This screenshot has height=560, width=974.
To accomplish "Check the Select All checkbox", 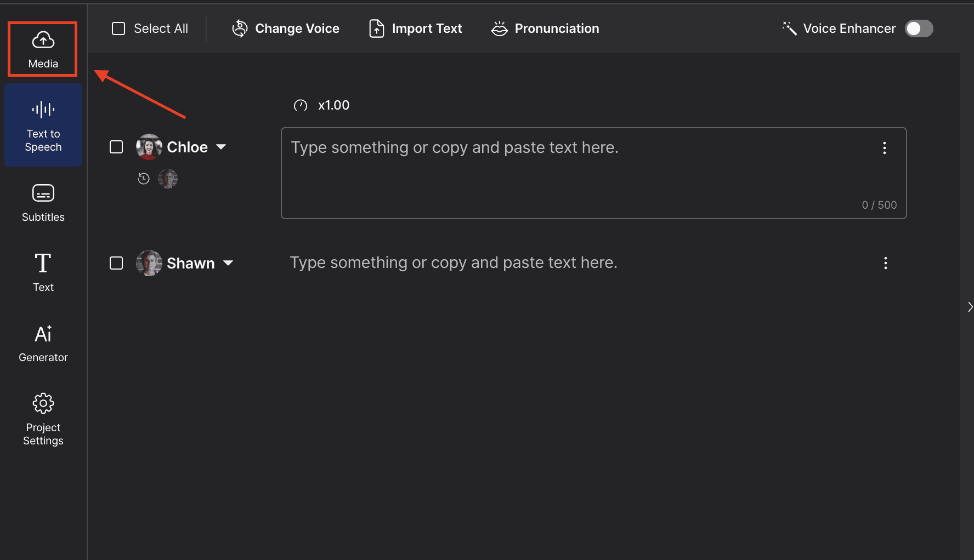I will tap(118, 28).
